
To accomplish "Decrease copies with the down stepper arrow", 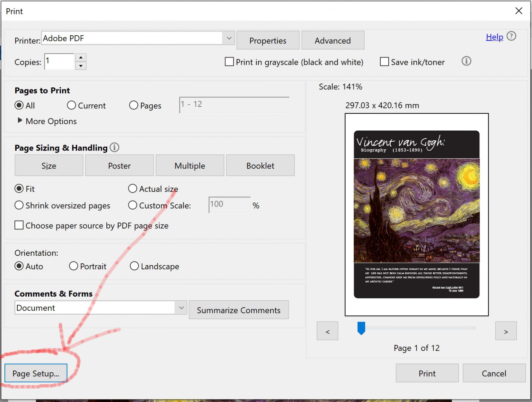I will pyautogui.click(x=81, y=66).
